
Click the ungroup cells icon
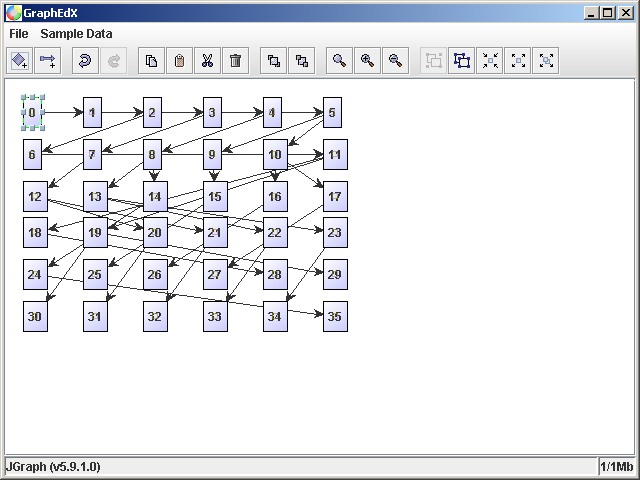tap(461, 60)
